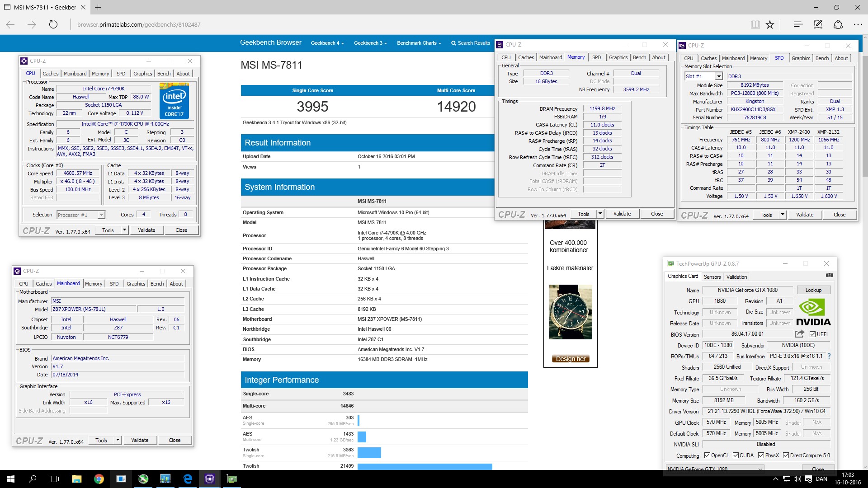Screen dimensions: 868x488
Task: Open the Edge share icon
Action: click(x=838, y=24)
